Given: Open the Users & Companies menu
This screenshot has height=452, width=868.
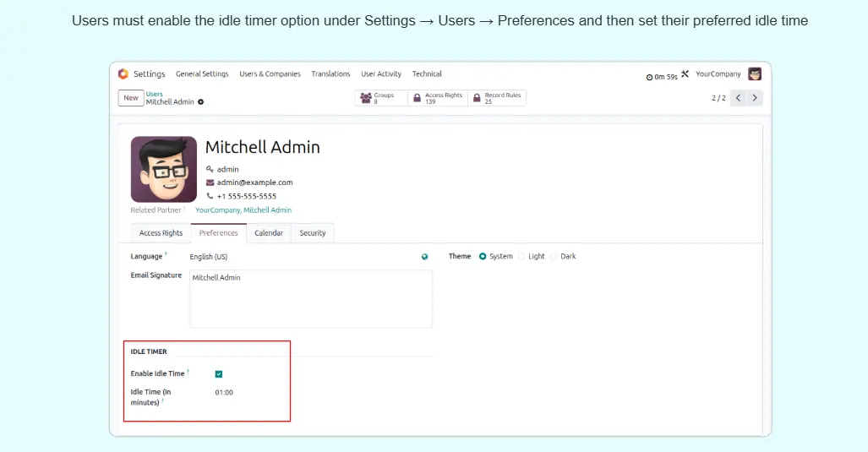Looking at the screenshot, I should (x=270, y=74).
